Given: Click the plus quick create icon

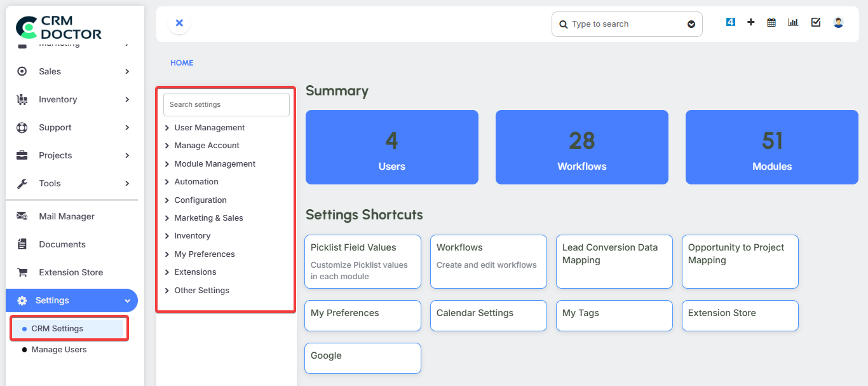Looking at the screenshot, I should (x=750, y=22).
